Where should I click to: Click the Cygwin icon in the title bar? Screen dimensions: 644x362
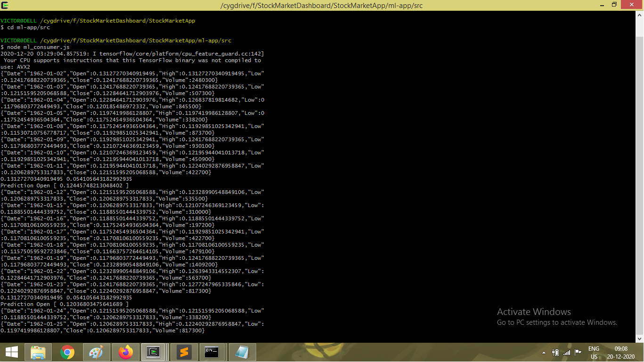[x=5, y=5]
